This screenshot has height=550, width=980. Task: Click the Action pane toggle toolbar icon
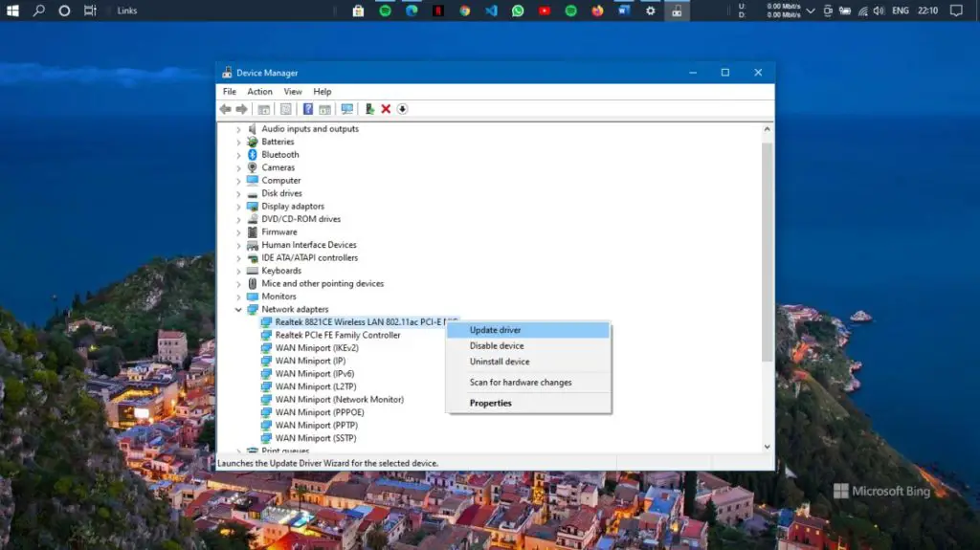coord(324,109)
